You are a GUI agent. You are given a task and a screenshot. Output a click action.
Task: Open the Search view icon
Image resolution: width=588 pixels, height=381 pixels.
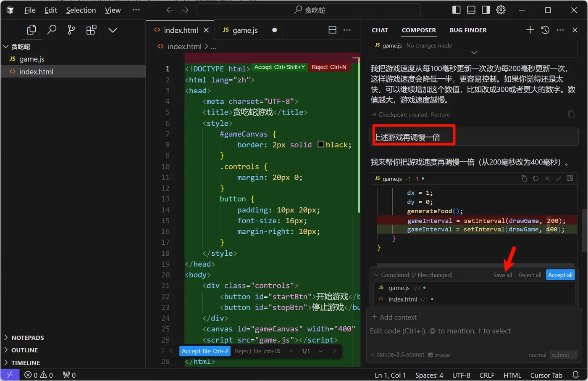tap(52, 30)
